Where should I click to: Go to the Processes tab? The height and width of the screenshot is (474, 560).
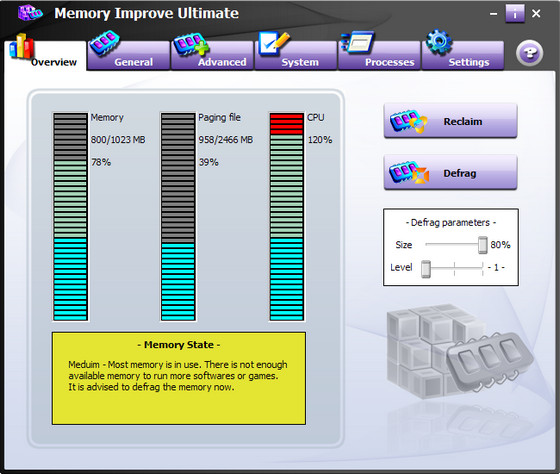379,56
